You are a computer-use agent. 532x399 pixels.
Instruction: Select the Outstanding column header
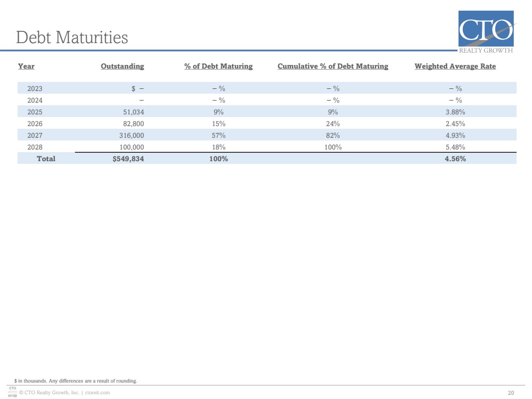click(122, 66)
